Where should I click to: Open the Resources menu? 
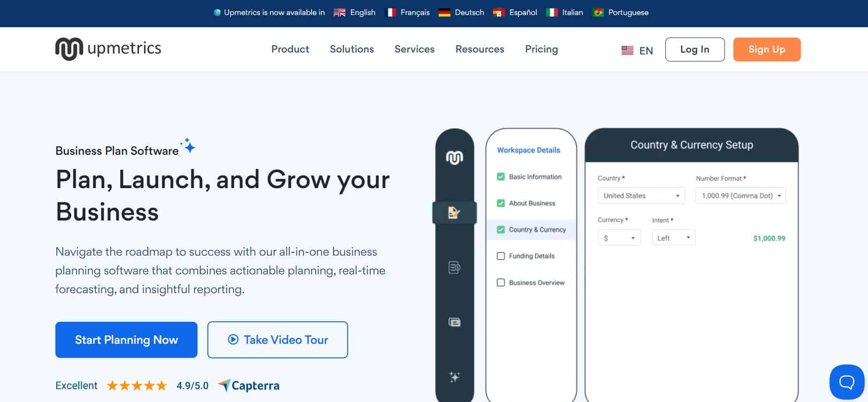[x=480, y=49]
